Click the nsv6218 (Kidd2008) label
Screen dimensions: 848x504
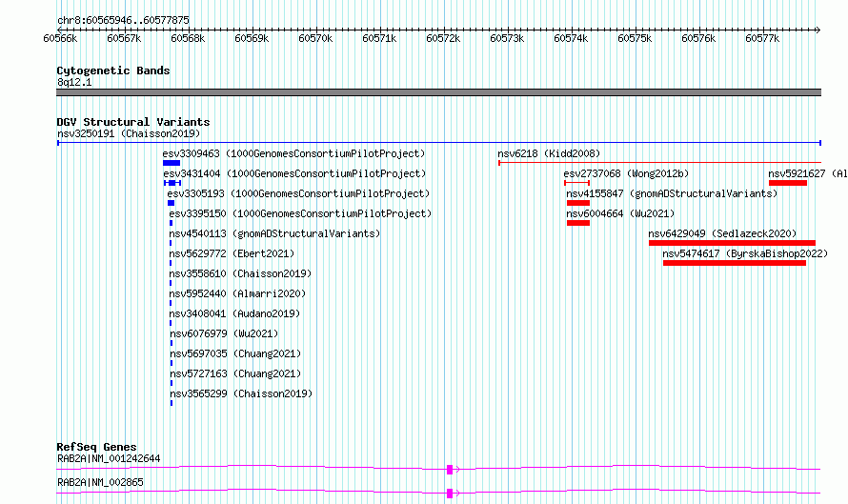[549, 153]
